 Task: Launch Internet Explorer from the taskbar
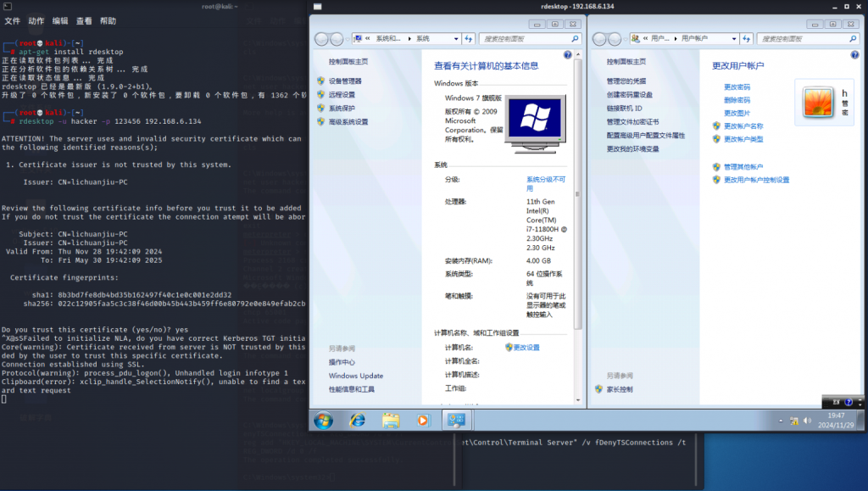(x=357, y=421)
